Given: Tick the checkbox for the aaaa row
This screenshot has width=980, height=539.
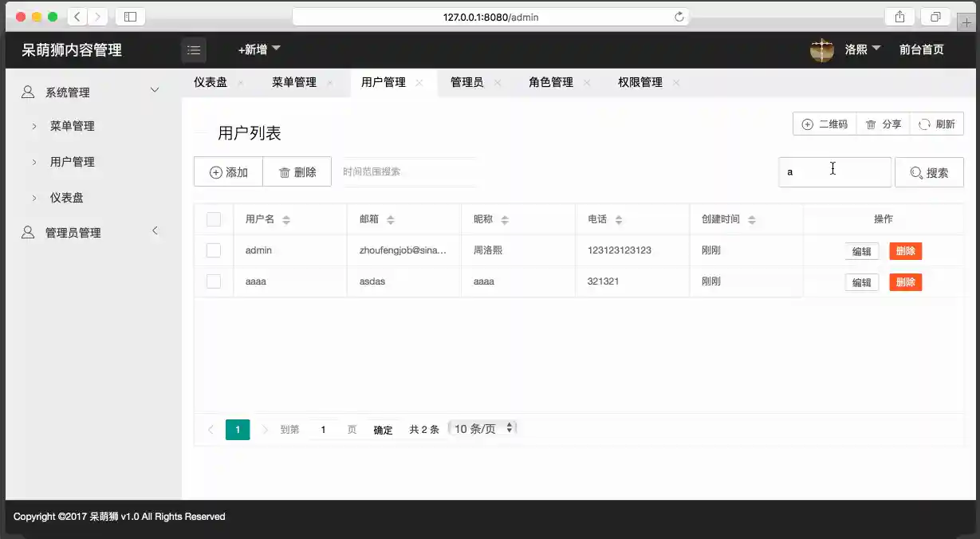Looking at the screenshot, I should pyautogui.click(x=214, y=281).
